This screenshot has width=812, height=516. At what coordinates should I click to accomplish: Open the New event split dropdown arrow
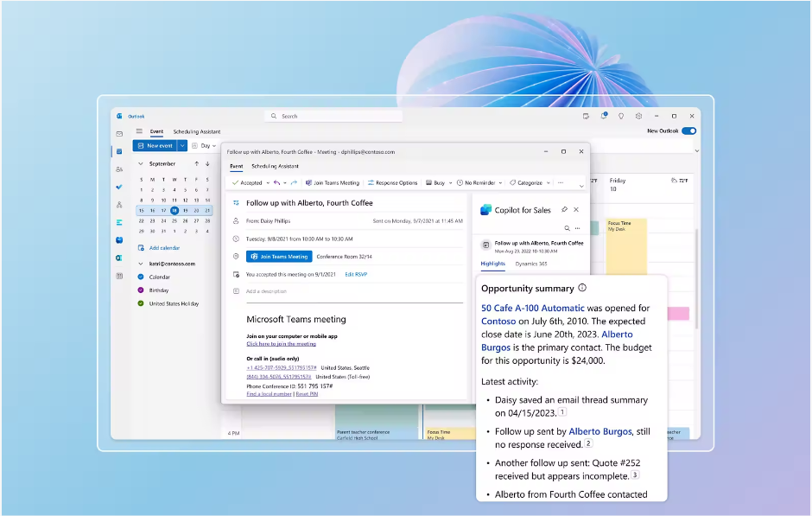(x=182, y=146)
